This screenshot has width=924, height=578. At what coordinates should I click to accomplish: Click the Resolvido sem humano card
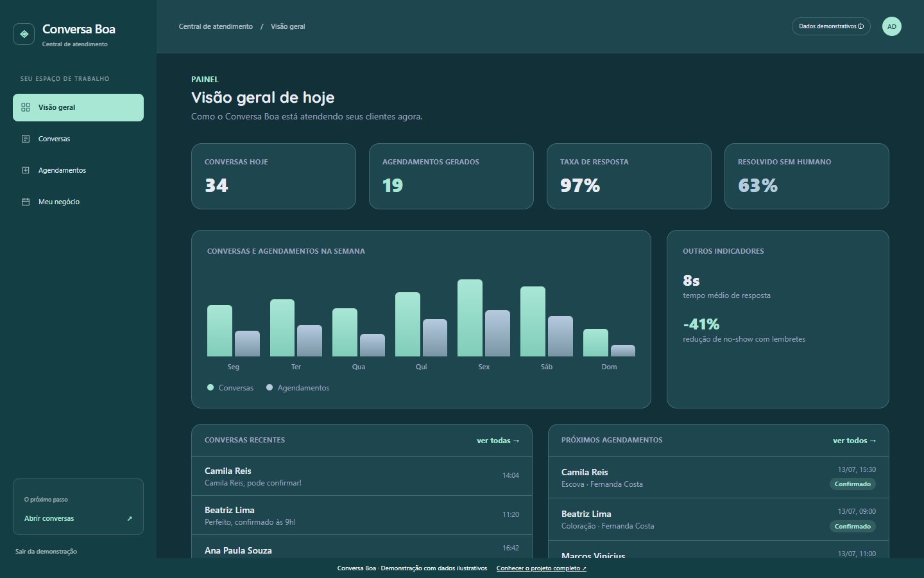(807, 176)
